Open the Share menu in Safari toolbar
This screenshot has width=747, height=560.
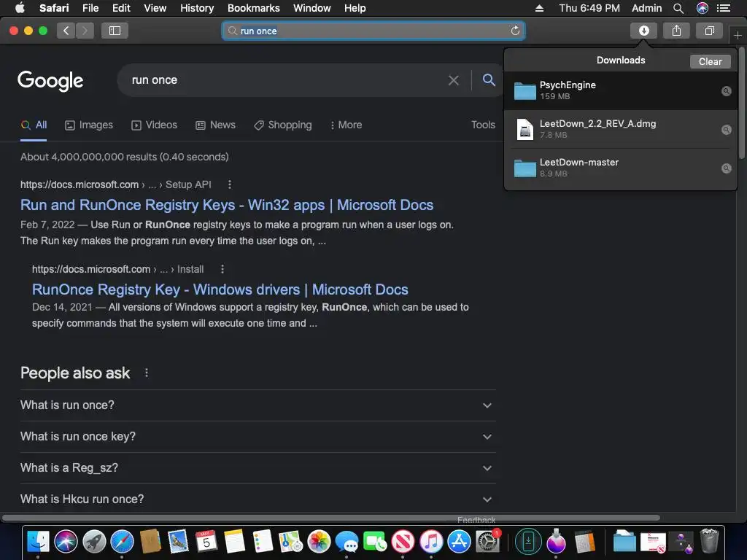[x=676, y=31]
